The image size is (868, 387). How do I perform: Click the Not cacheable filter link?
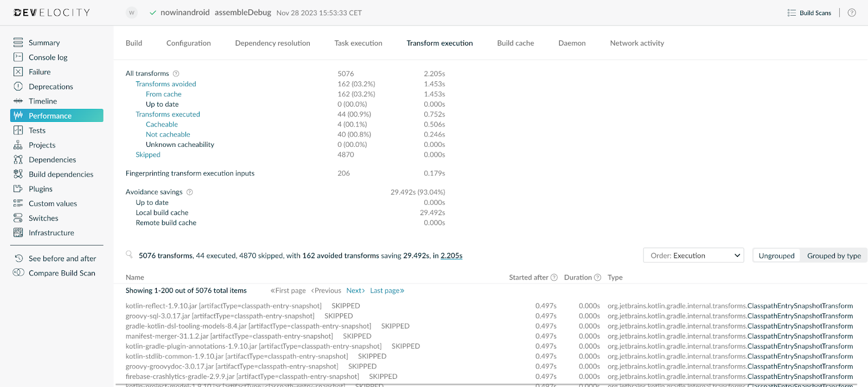click(x=168, y=134)
